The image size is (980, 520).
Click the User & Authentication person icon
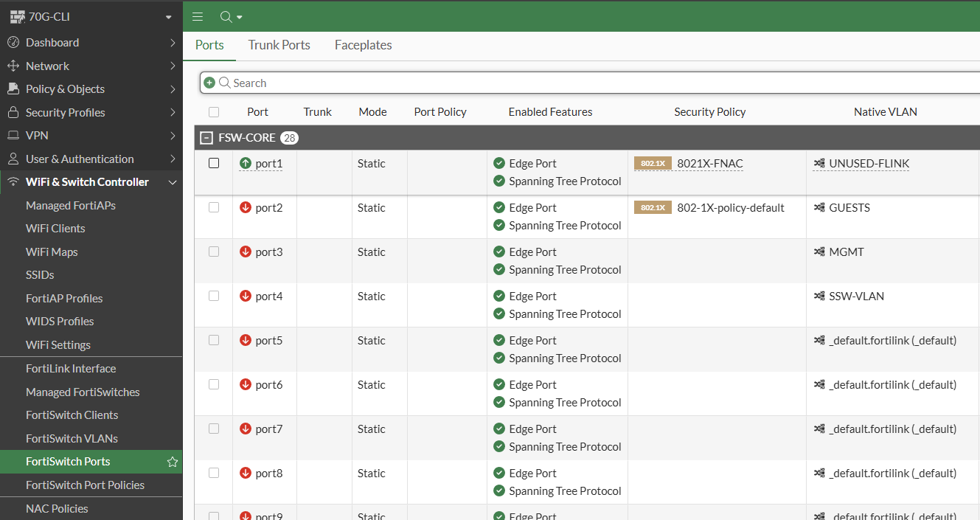point(13,159)
